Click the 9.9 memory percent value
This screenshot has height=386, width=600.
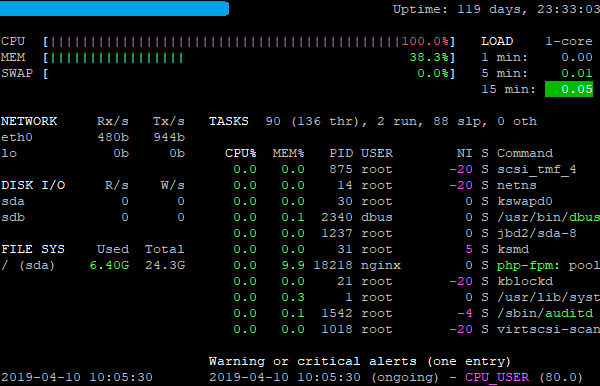[293, 265]
